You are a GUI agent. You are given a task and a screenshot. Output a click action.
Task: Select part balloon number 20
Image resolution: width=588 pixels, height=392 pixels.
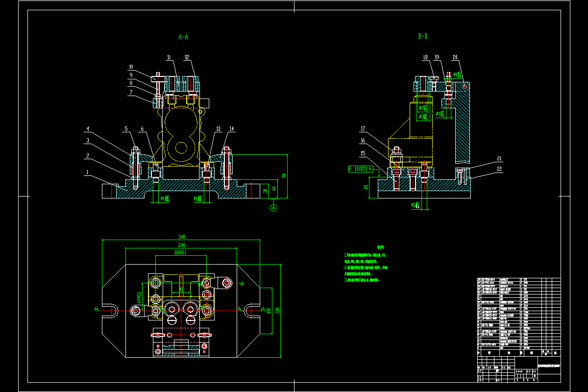[x=455, y=57]
